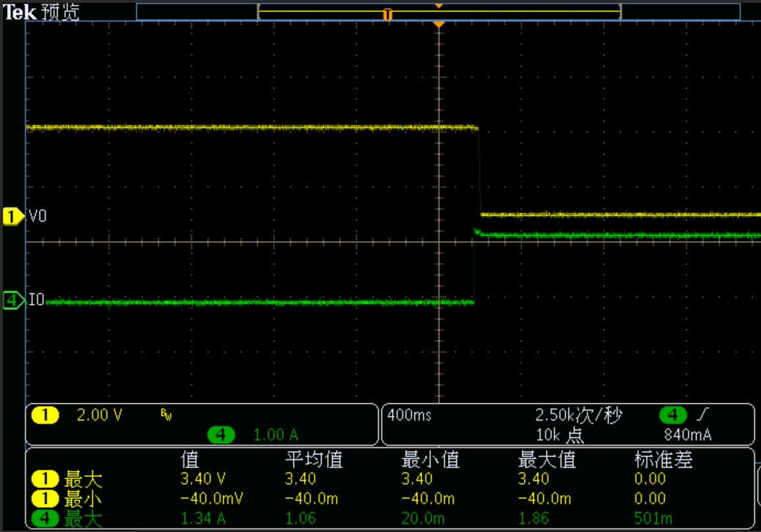Click the 标准差 column header
The image size is (761, 532).
[x=663, y=460]
